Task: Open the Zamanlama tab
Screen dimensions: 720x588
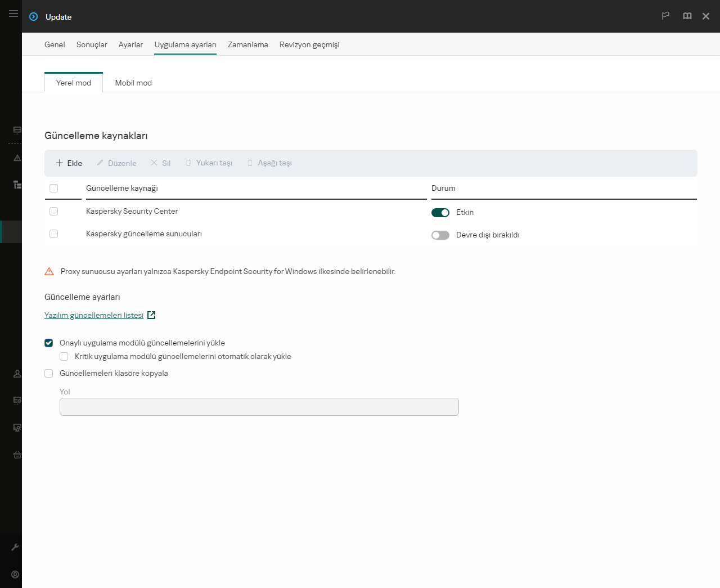Action: (247, 44)
